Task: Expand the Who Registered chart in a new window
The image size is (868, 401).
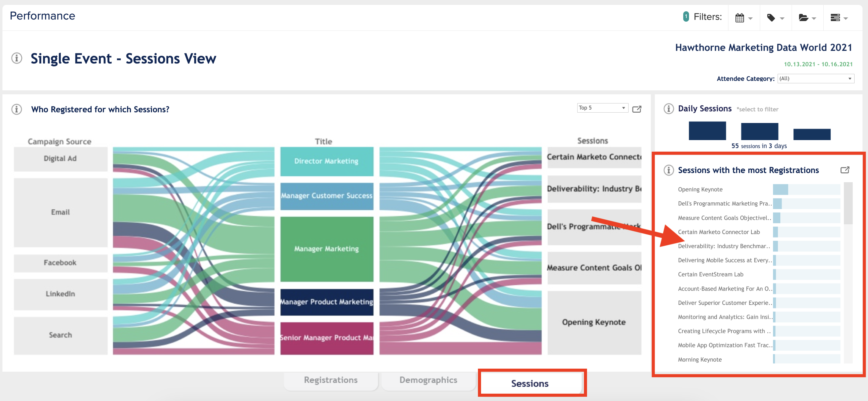Action: (637, 109)
